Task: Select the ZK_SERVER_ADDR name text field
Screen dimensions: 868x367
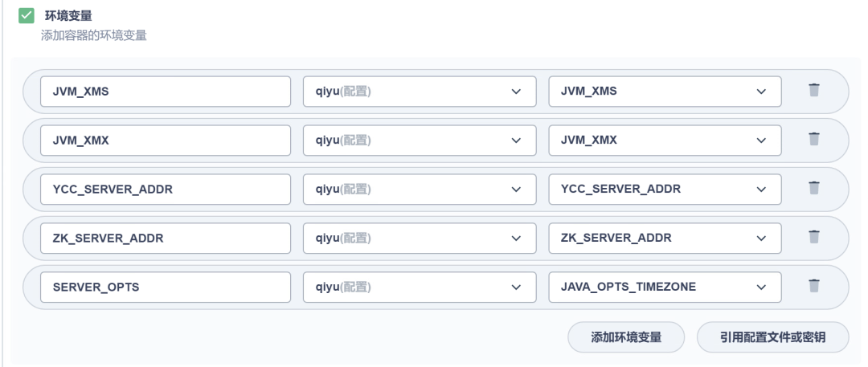Action: (x=166, y=238)
